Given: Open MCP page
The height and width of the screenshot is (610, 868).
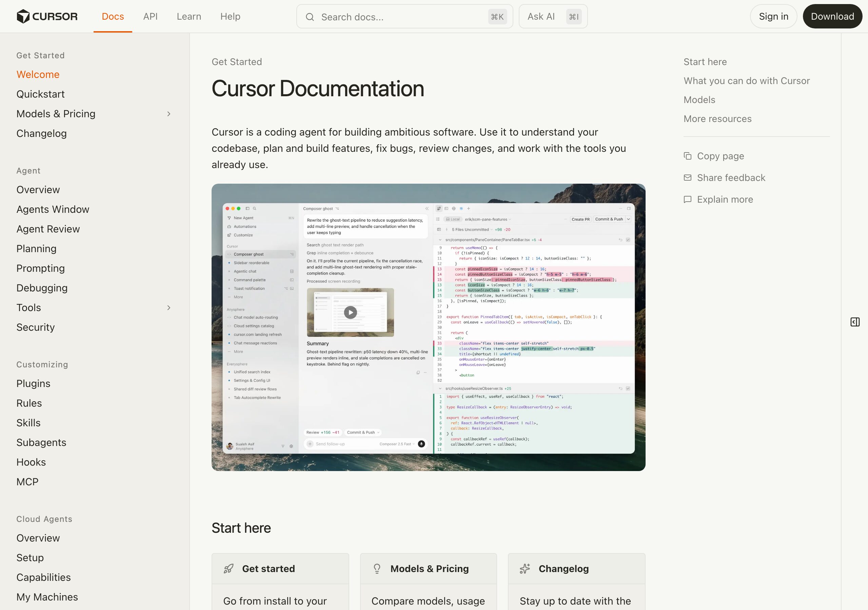Looking at the screenshot, I should tap(27, 482).
